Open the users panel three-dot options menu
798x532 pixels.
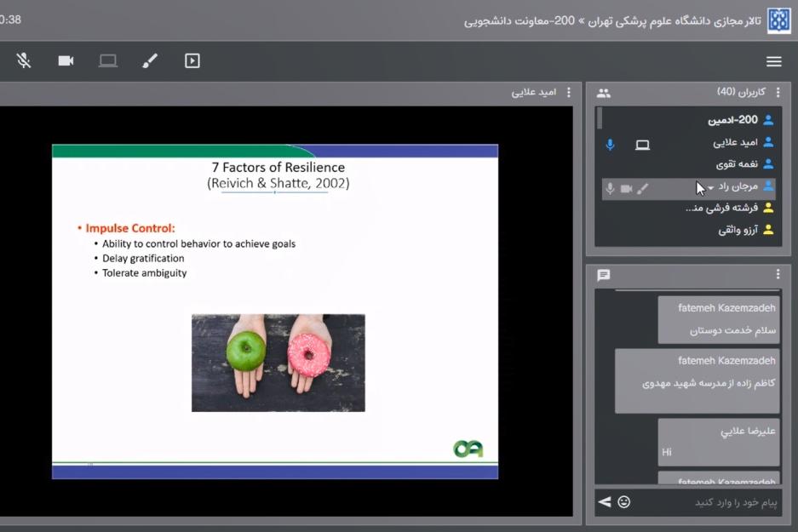pyautogui.click(x=778, y=93)
